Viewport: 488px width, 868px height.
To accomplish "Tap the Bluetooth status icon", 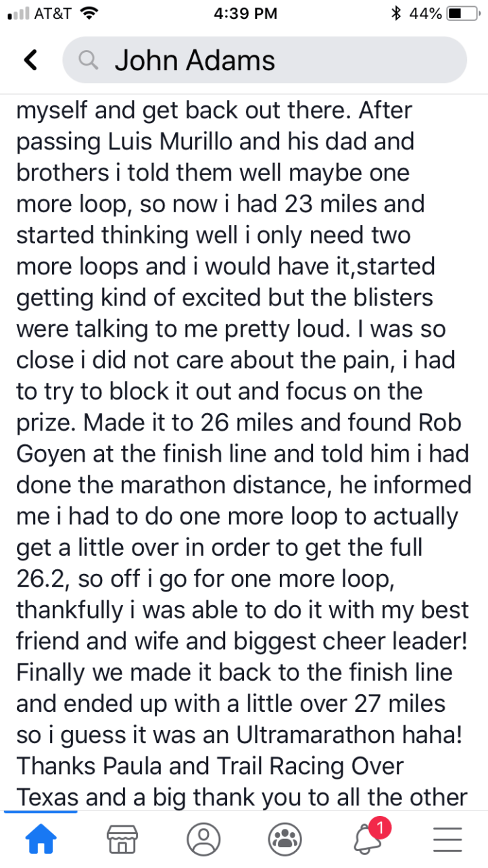I will pyautogui.click(x=396, y=14).
